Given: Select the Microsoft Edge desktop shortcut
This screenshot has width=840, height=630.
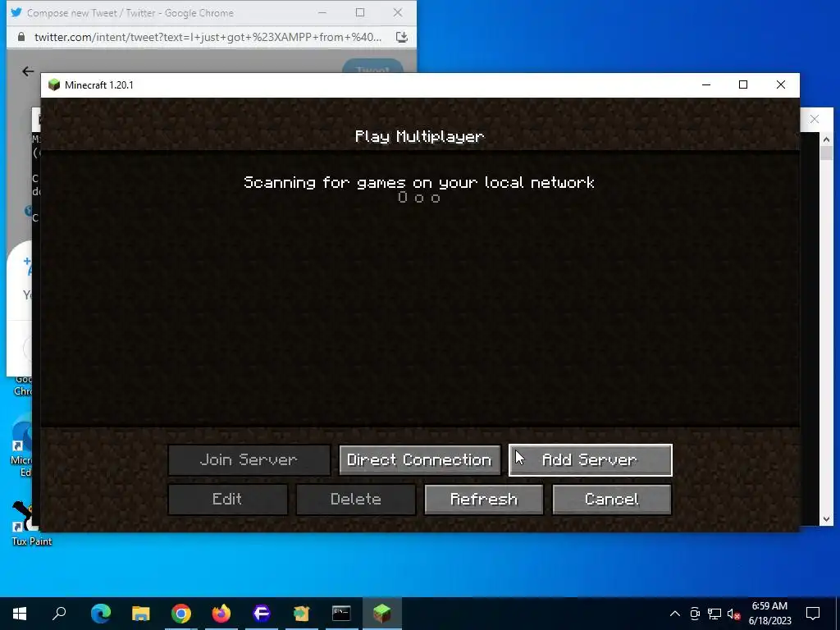Looking at the screenshot, I should (x=21, y=445).
